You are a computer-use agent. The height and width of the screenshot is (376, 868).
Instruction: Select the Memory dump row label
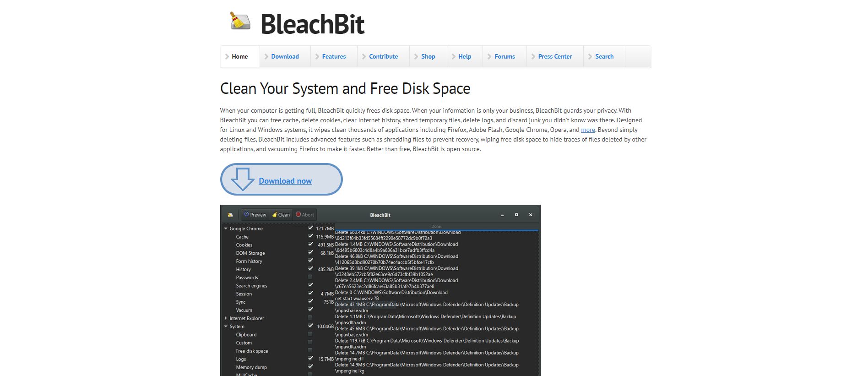(x=251, y=367)
